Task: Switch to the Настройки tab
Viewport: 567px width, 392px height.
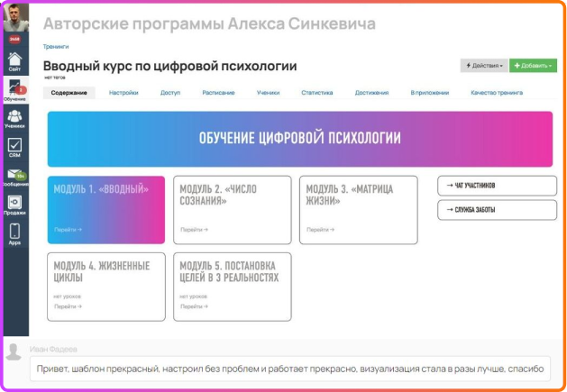Action: pyautogui.click(x=123, y=92)
